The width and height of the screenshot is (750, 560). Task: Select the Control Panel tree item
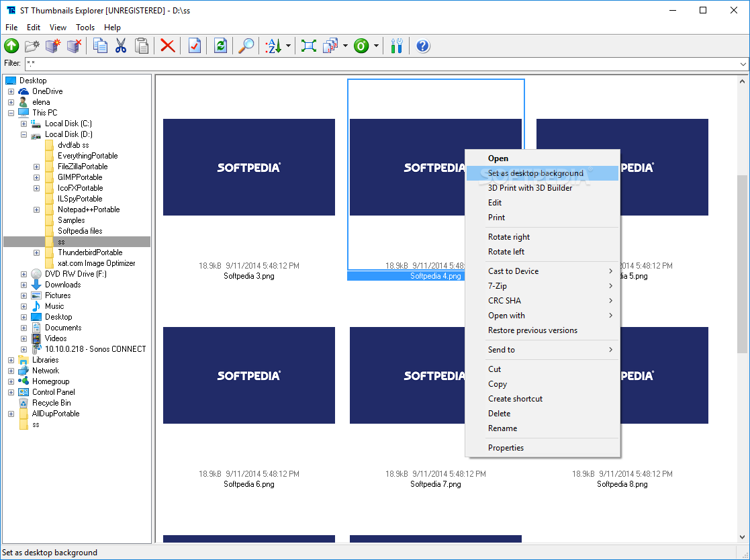coord(53,392)
